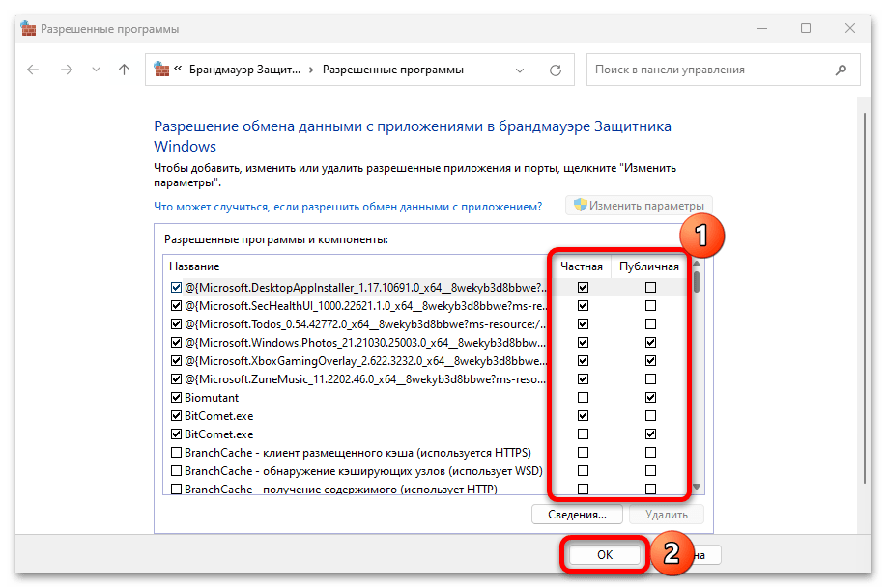Uncheck Public box for Biomutant
886x588 pixels.
coord(651,397)
